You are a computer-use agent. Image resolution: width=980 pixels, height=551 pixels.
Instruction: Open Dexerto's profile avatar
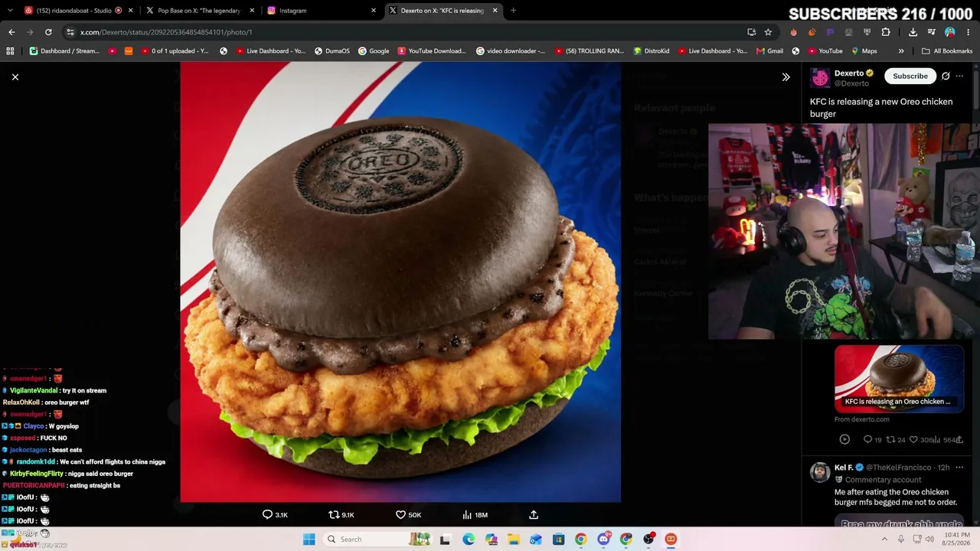click(820, 77)
